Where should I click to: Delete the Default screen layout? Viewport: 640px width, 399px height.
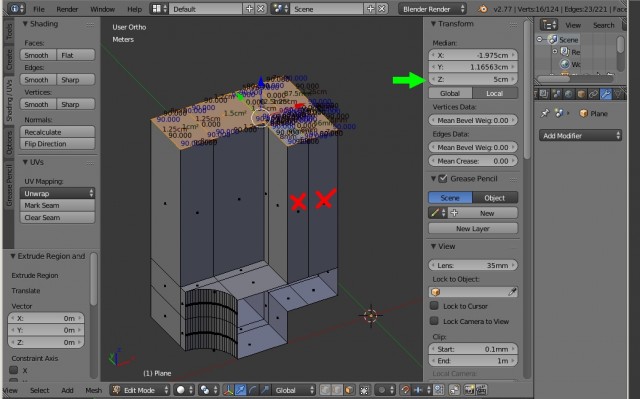point(261,9)
